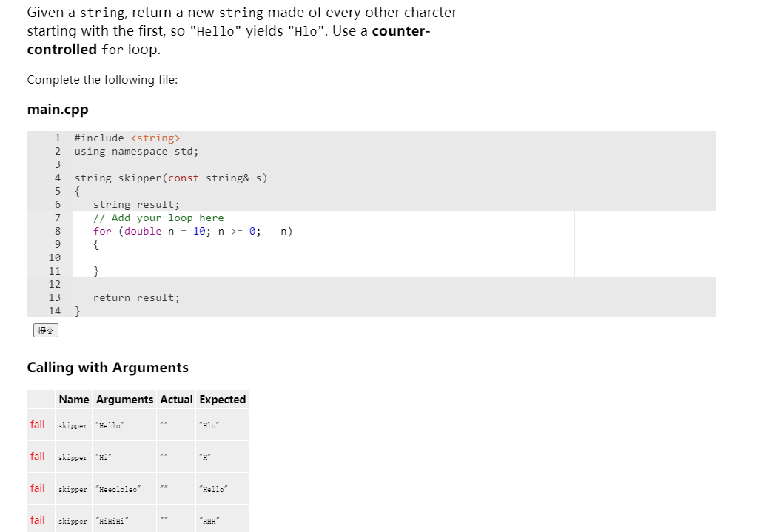Select the #include <string> line
The width and height of the screenshot is (766, 532).
coord(127,138)
